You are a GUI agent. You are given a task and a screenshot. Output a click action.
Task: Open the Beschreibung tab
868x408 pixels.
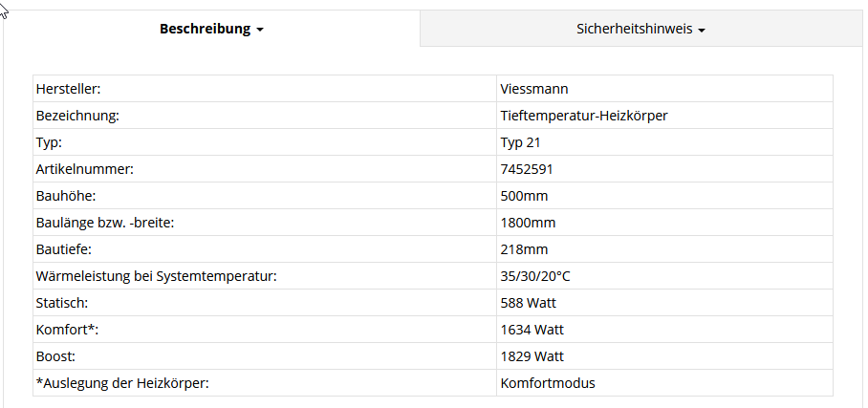pos(211,29)
